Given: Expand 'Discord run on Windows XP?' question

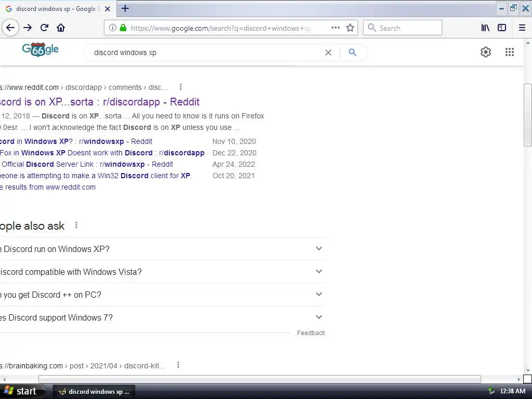Looking at the screenshot, I should coord(163,249).
